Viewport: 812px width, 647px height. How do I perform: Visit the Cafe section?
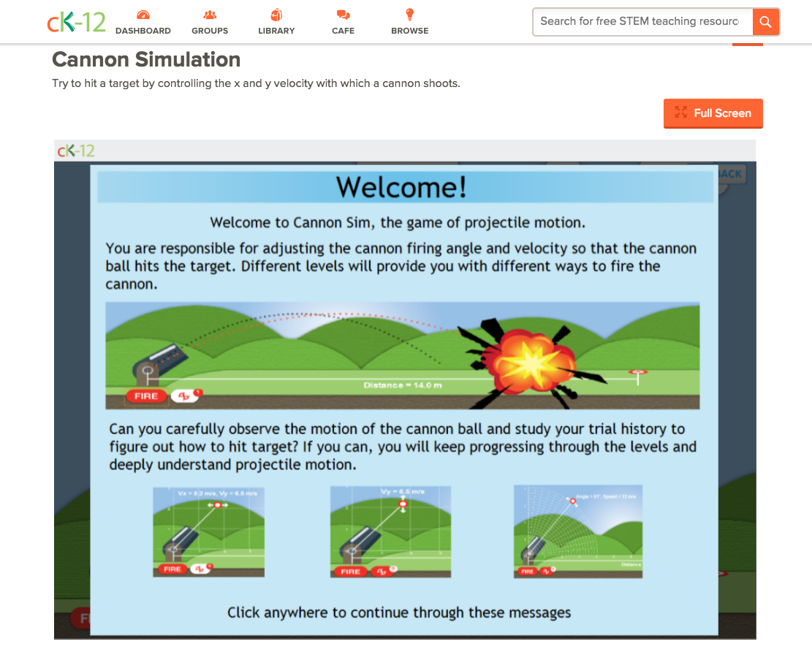tap(343, 21)
